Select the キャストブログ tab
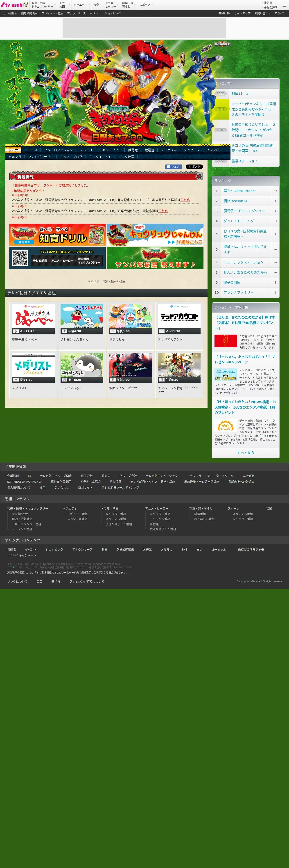 pyautogui.click(x=71, y=157)
